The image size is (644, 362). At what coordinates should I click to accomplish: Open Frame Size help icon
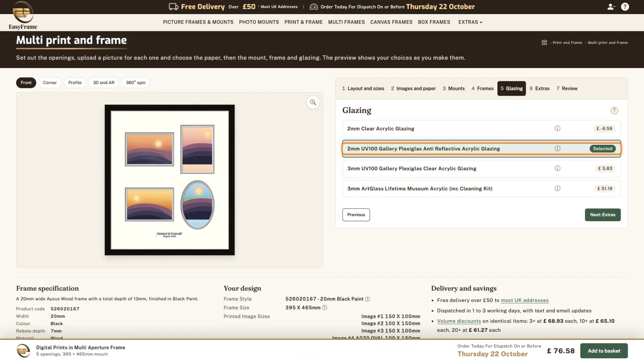[324, 308]
